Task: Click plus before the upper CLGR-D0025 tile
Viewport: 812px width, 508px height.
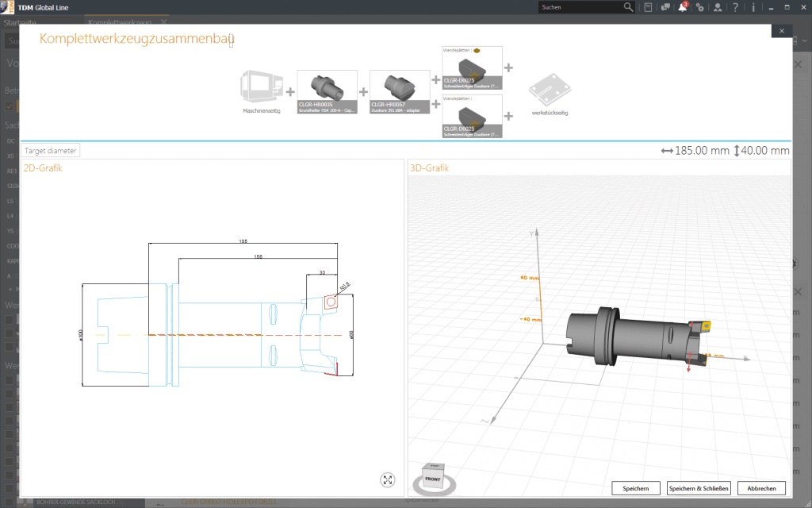Action: pos(436,79)
